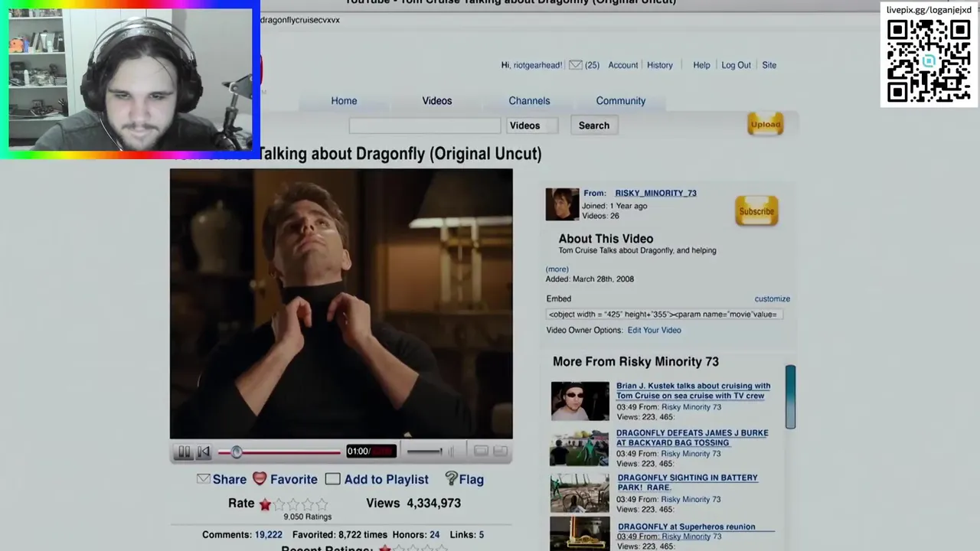
Task: Click the Favorite text link
Action: (x=293, y=479)
